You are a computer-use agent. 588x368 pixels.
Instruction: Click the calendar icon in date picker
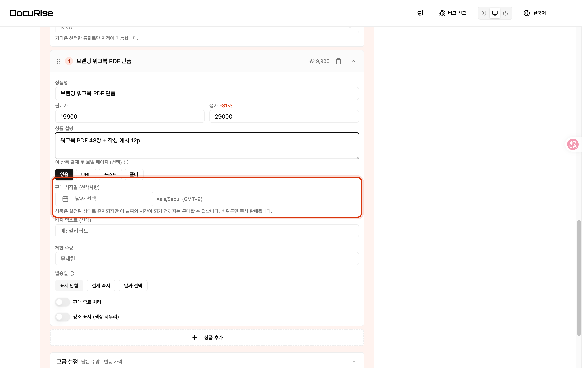click(x=65, y=199)
